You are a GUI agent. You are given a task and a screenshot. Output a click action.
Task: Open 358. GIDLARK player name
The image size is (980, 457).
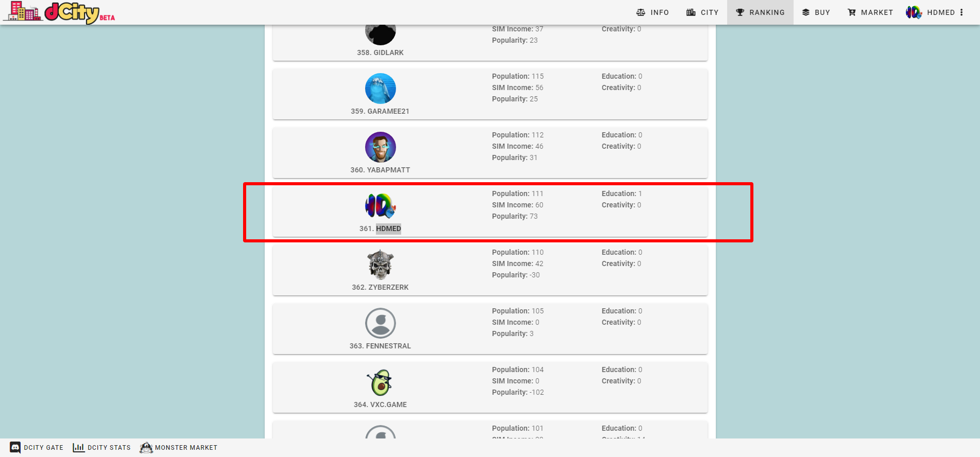pos(381,52)
